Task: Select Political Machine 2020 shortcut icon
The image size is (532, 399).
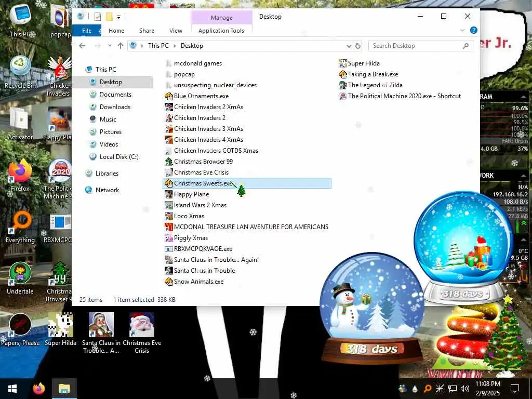Action: tap(343, 96)
